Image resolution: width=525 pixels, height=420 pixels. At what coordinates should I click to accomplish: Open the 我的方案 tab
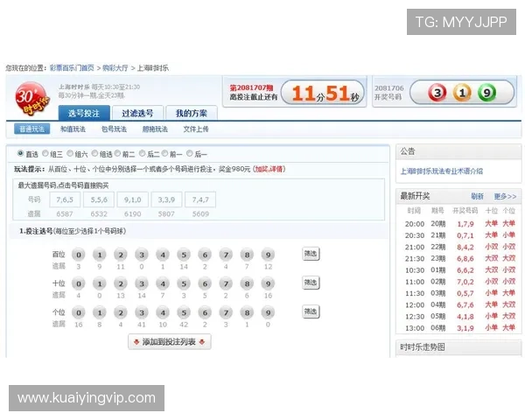click(x=192, y=113)
